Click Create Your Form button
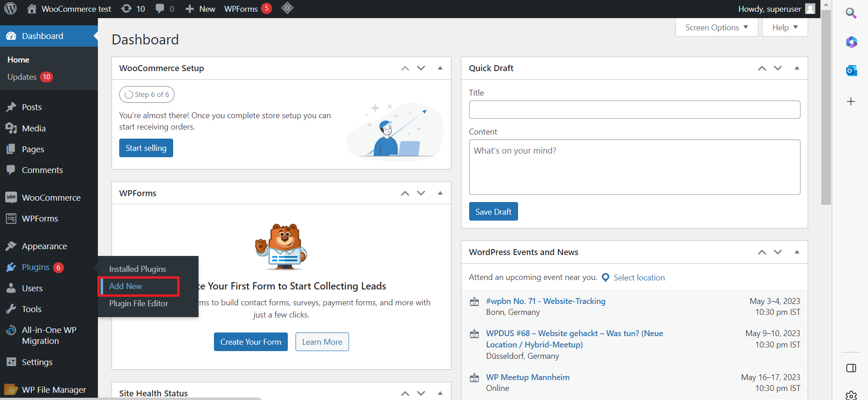The height and width of the screenshot is (400, 868). click(251, 342)
